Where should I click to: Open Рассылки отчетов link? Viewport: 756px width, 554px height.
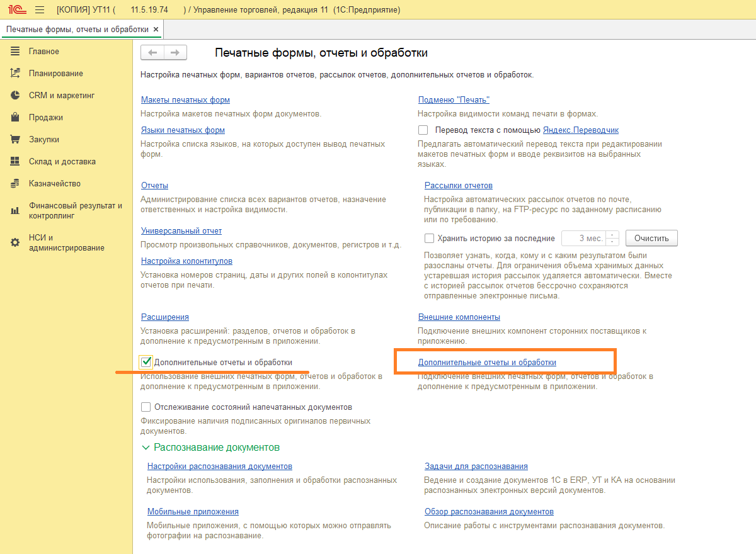[459, 186]
